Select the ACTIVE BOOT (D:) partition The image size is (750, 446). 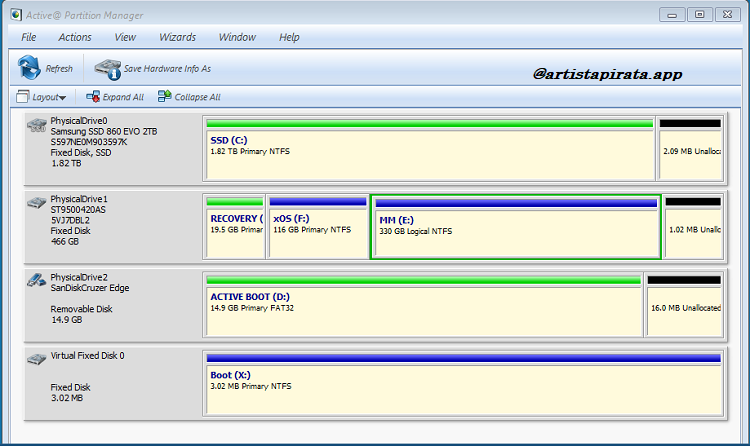click(x=423, y=310)
